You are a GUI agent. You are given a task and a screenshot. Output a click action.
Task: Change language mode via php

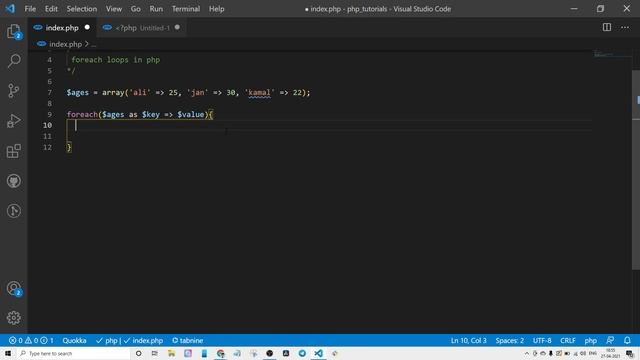[x=591, y=340]
